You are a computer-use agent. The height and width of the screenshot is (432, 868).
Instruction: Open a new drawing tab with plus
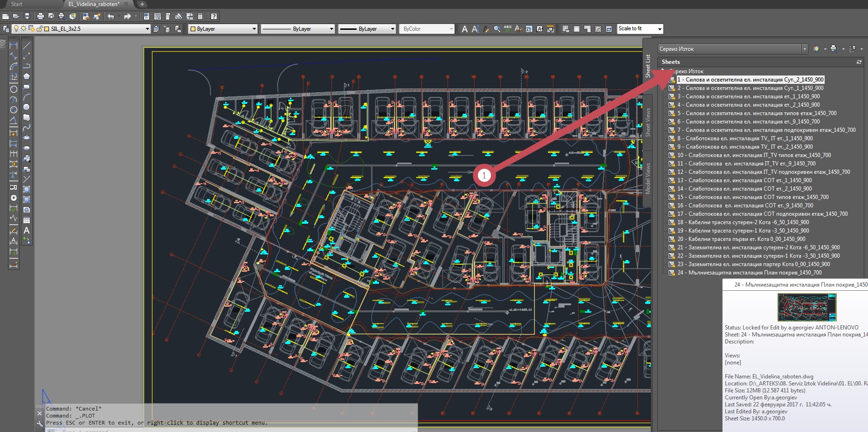[142, 4]
